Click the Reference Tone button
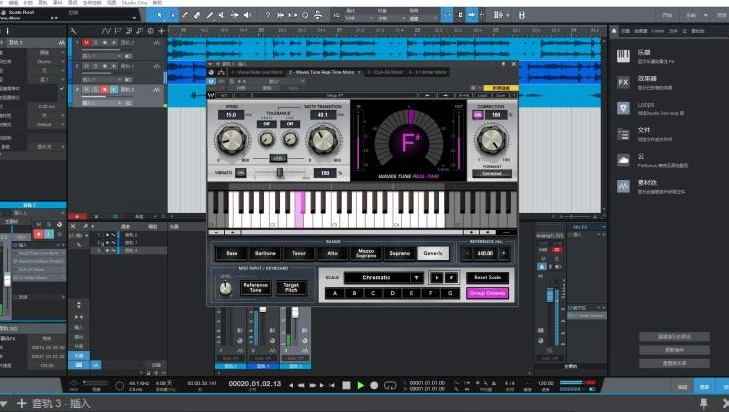 [x=256, y=287]
